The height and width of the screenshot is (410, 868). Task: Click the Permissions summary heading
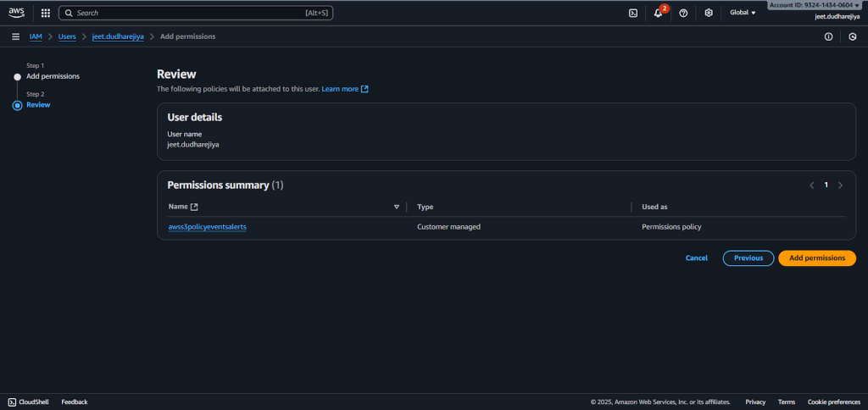225,186
